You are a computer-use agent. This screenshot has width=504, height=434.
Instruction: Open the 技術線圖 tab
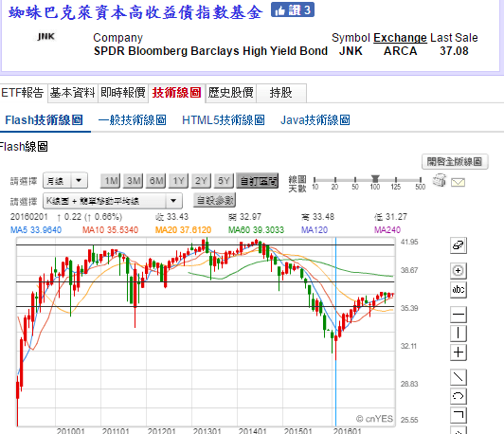pyautogui.click(x=176, y=93)
